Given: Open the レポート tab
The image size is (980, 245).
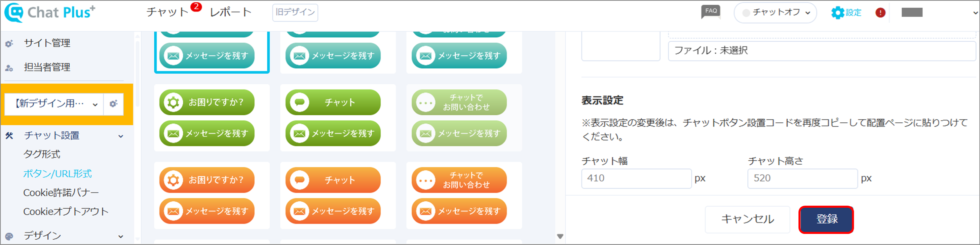Looking at the screenshot, I should [231, 12].
